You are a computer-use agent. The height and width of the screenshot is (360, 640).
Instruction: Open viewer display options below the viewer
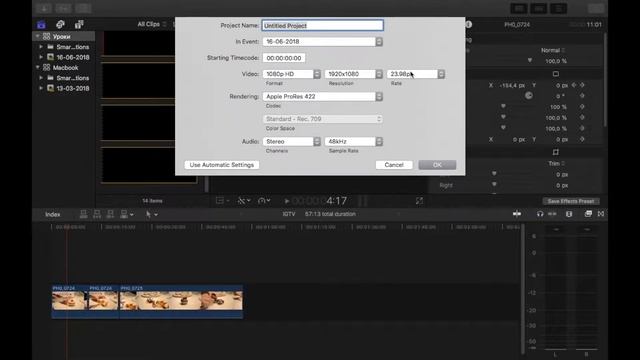point(222,201)
